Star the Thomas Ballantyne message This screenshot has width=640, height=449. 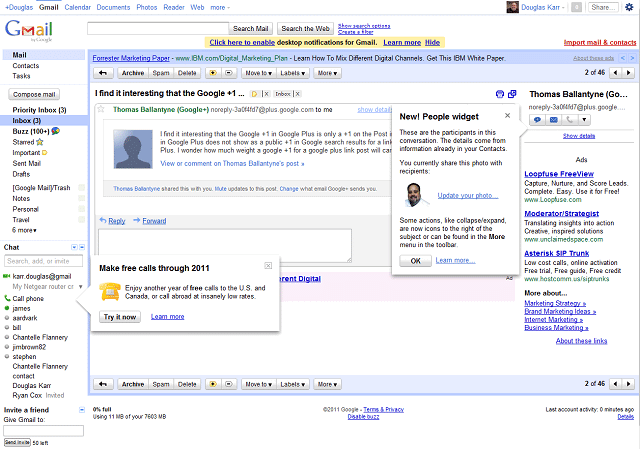pos(101,109)
